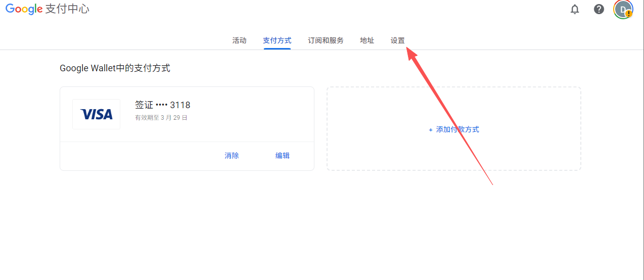Open the Google account avatar menu

622,9
